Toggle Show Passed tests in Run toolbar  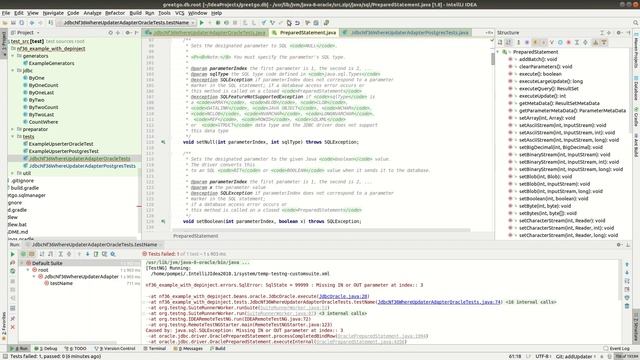pos(23,254)
